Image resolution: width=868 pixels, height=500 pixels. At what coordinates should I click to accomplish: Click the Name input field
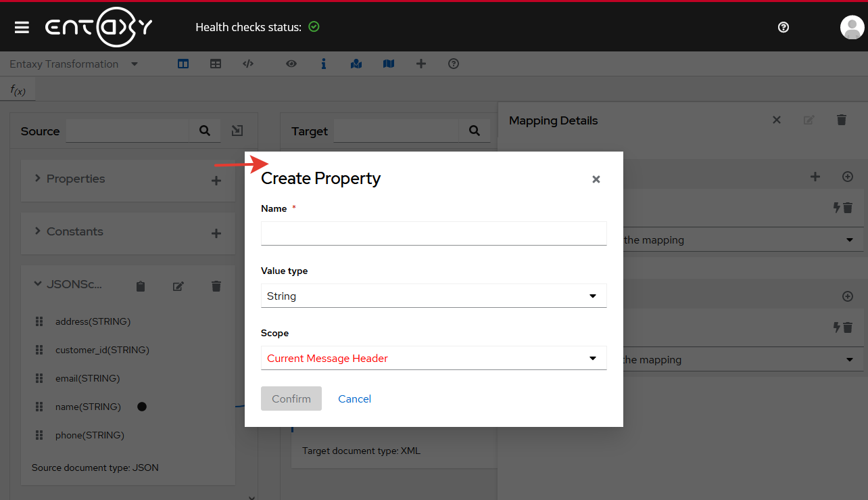433,233
